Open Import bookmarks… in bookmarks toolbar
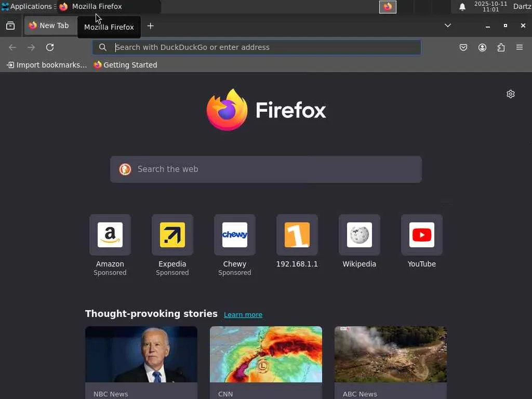 click(47, 65)
